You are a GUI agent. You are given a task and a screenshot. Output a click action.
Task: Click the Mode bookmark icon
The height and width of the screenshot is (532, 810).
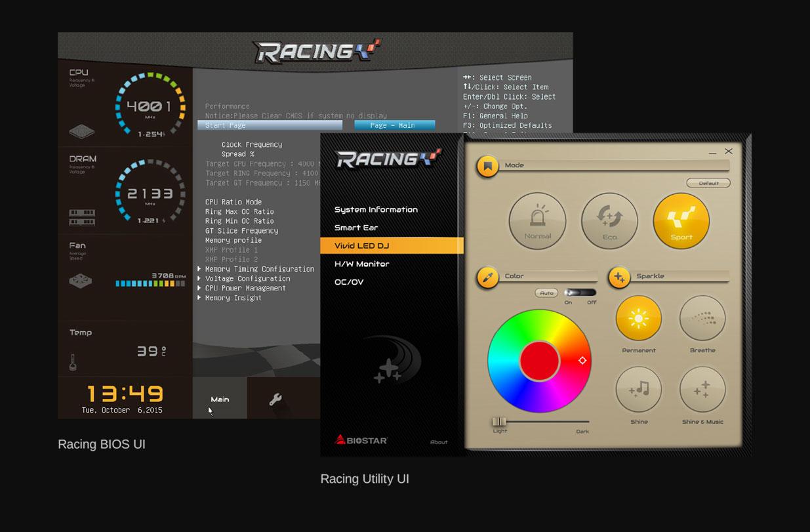coord(487,166)
